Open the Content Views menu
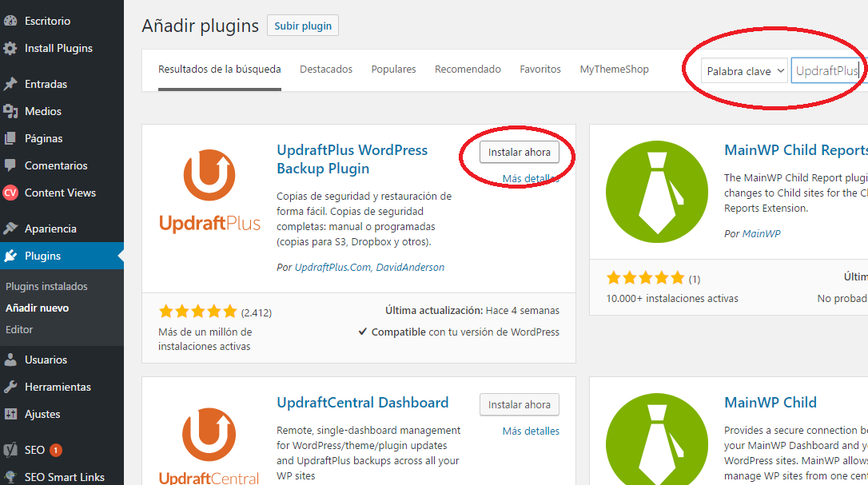Viewport: 868px width, 485px height. click(x=60, y=193)
